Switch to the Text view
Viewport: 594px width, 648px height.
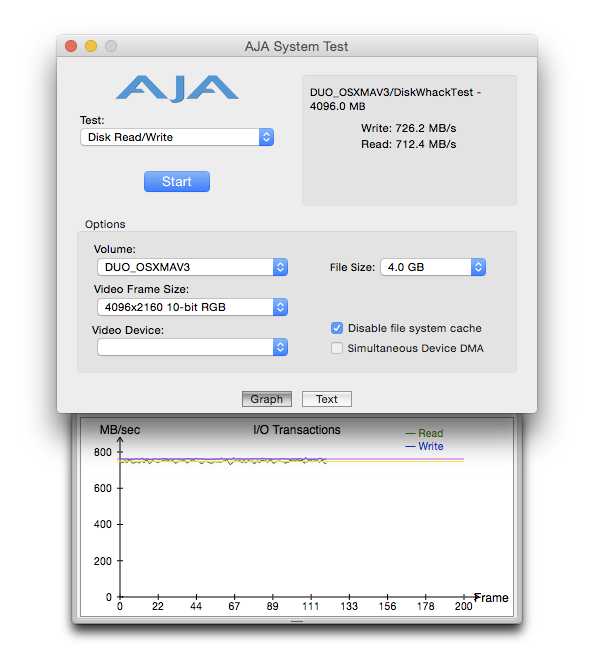[327, 399]
